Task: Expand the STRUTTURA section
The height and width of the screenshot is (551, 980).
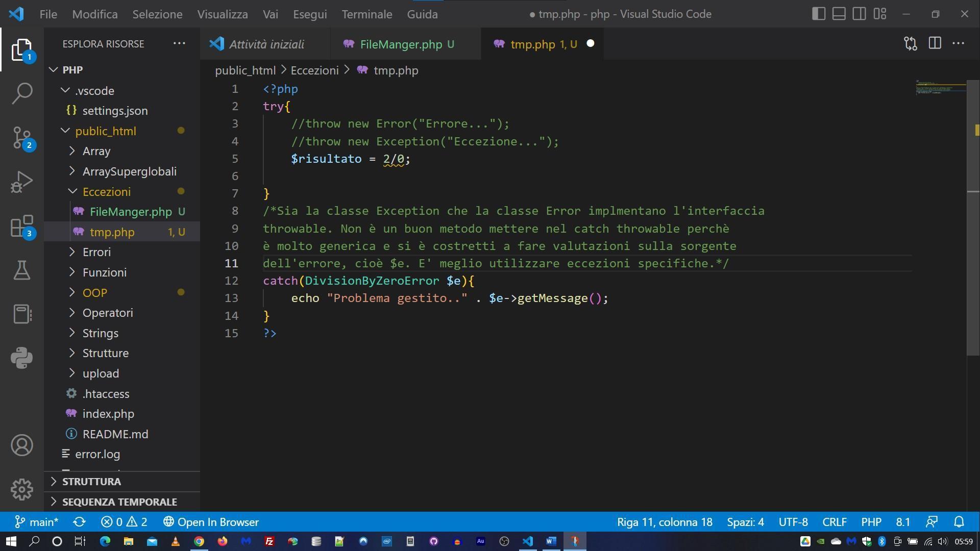Action: pos(121,482)
